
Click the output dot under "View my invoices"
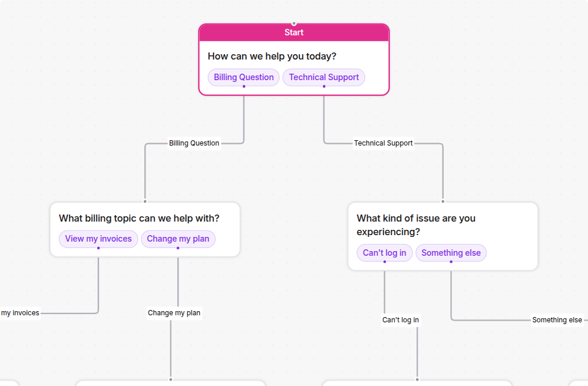click(98, 248)
